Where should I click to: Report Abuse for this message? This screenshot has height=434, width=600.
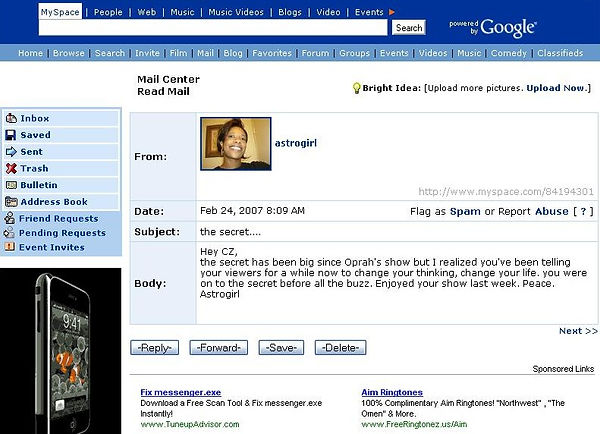[x=551, y=211]
